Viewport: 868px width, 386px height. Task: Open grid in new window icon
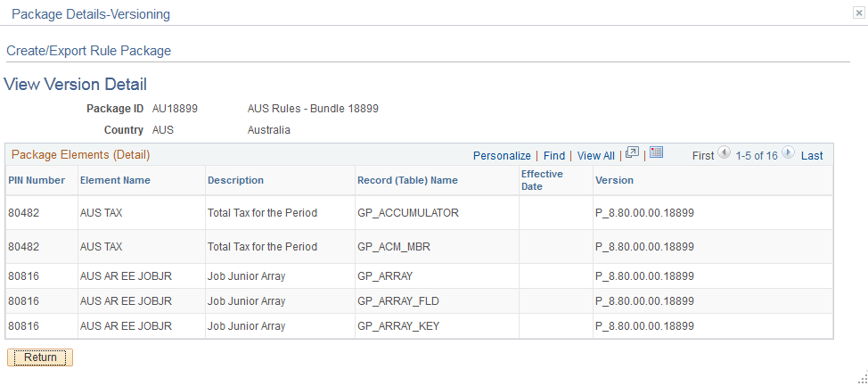pyautogui.click(x=632, y=153)
